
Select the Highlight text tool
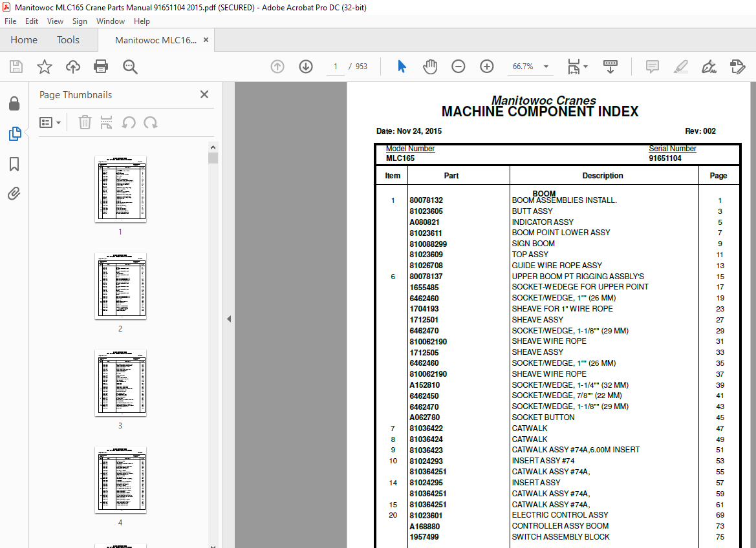(681, 67)
